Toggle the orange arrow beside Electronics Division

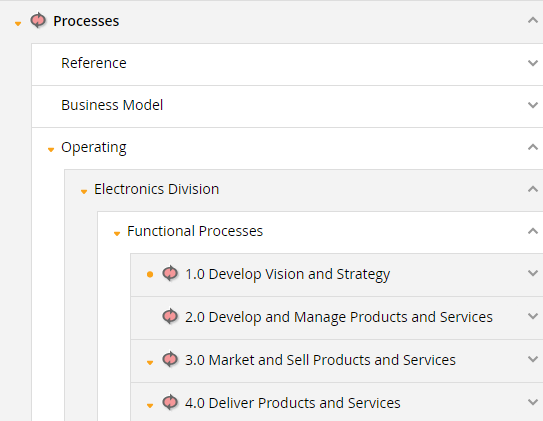tap(84, 191)
